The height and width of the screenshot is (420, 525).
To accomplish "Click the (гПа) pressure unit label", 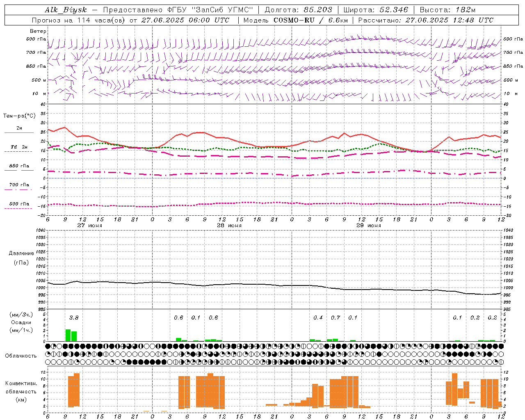I will coord(21,262).
